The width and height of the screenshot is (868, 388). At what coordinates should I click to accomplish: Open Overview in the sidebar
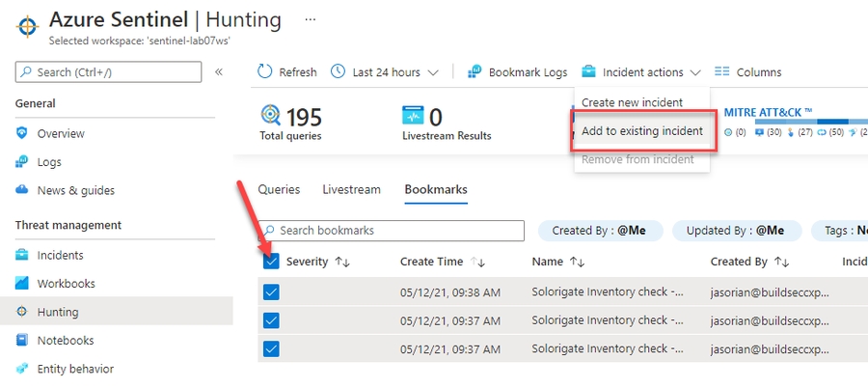[60, 133]
